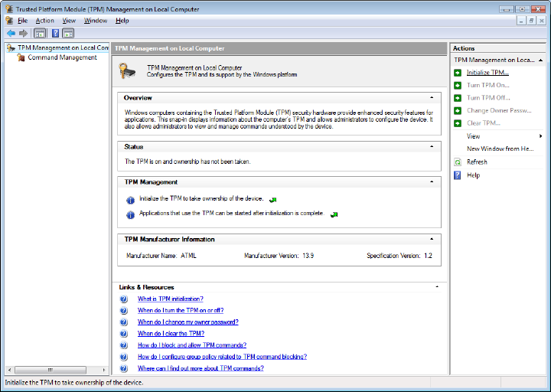Click help icon next to How do I block and allow
Screen dimensions: 551x392
click(x=123, y=345)
